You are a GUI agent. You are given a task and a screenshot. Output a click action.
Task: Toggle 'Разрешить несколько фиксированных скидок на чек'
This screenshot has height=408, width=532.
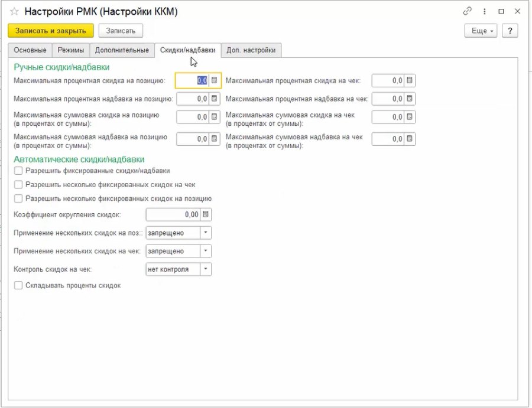(x=18, y=185)
